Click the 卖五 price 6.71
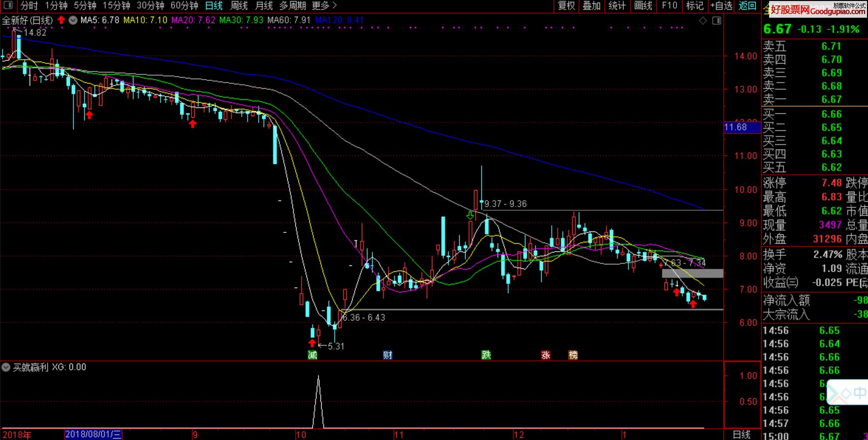Image resolution: width=868 pixels, height=440 pixels. click(x=832, y=46)
